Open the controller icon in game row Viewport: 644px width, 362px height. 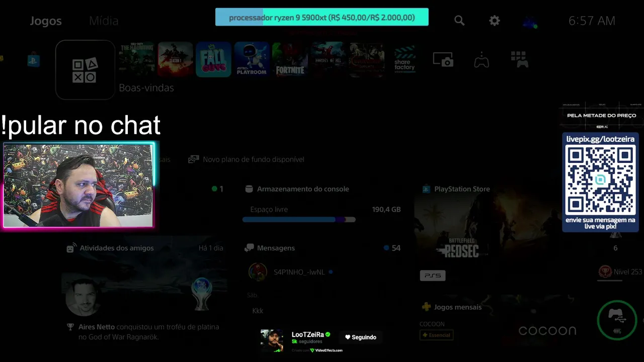click(x=481, y=60)
